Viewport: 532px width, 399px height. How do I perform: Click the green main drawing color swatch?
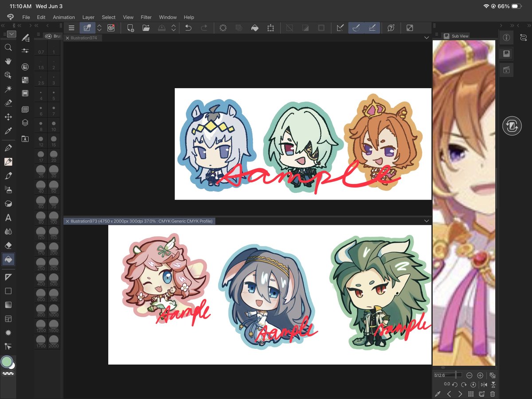tap(7, 362)
